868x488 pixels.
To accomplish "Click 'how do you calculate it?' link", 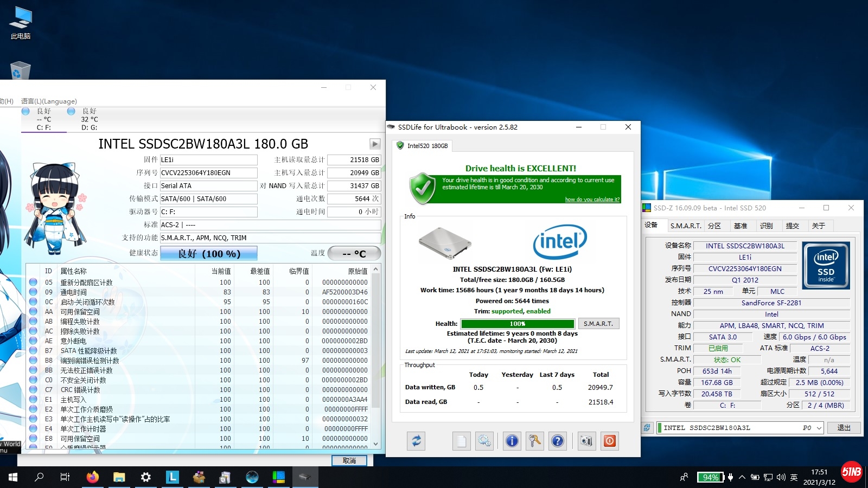I will (592, 200).
